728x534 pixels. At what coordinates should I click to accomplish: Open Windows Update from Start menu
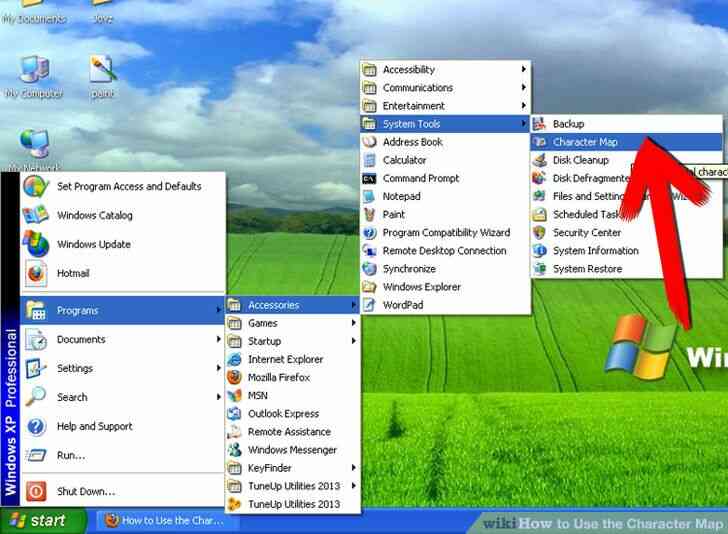pyautogui.click(x=123, y=244)
